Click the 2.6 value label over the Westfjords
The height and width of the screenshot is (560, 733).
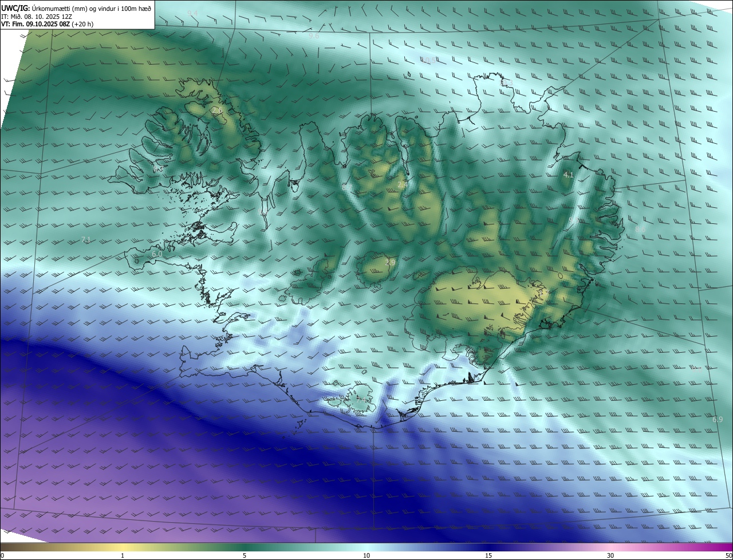coord(218,111)
